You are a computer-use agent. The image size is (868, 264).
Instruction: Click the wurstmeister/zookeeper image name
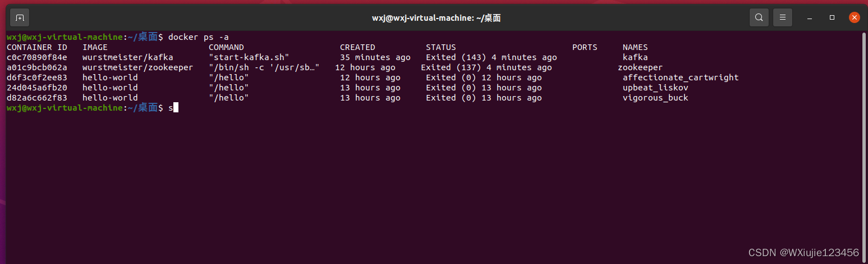pyautogui.click(x=137, y=67)
